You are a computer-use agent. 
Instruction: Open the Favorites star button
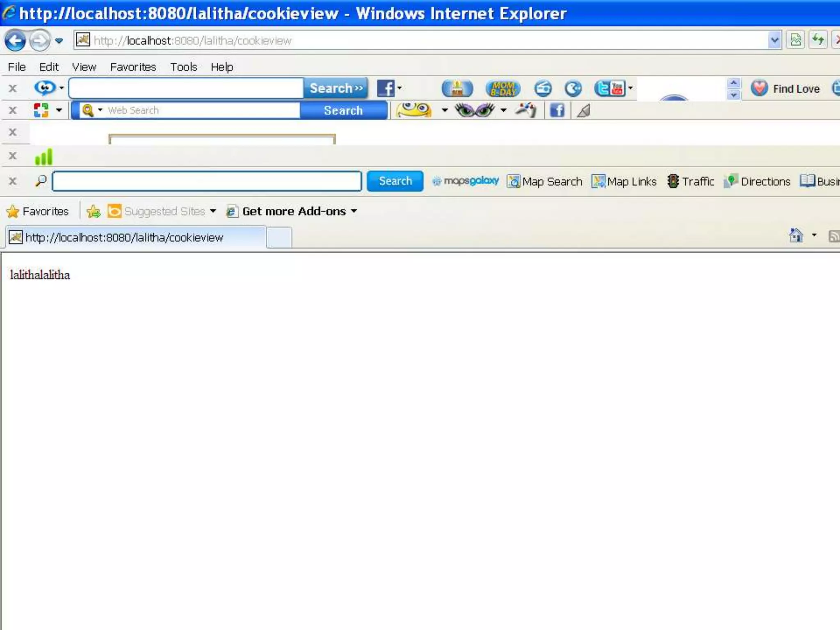(38, 211)
